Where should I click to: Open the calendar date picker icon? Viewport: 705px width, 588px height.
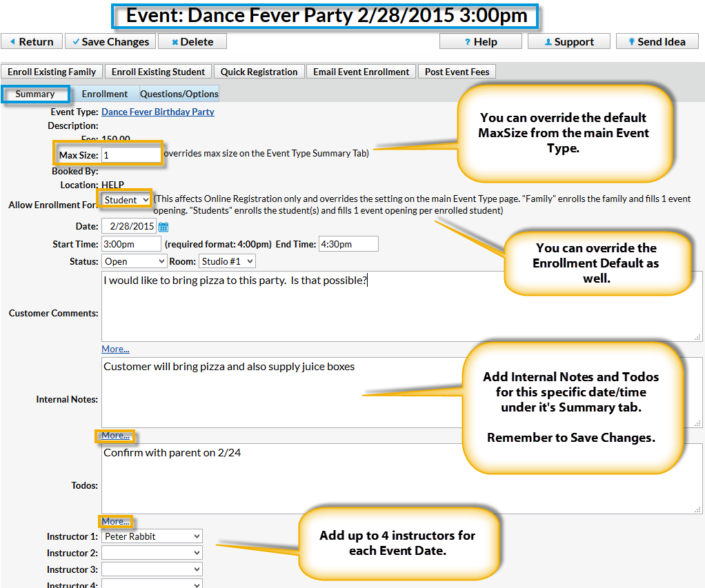[x=163, y=227]
